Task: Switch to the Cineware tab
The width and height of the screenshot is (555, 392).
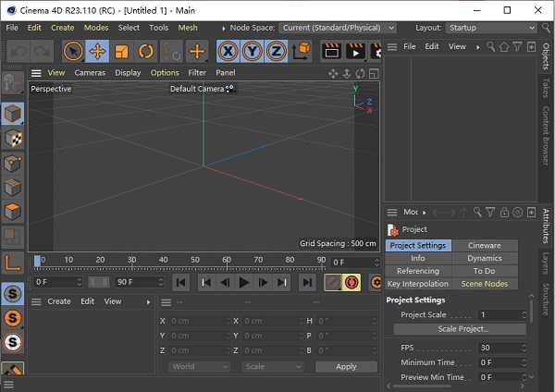Action: [x=484, y=245]
